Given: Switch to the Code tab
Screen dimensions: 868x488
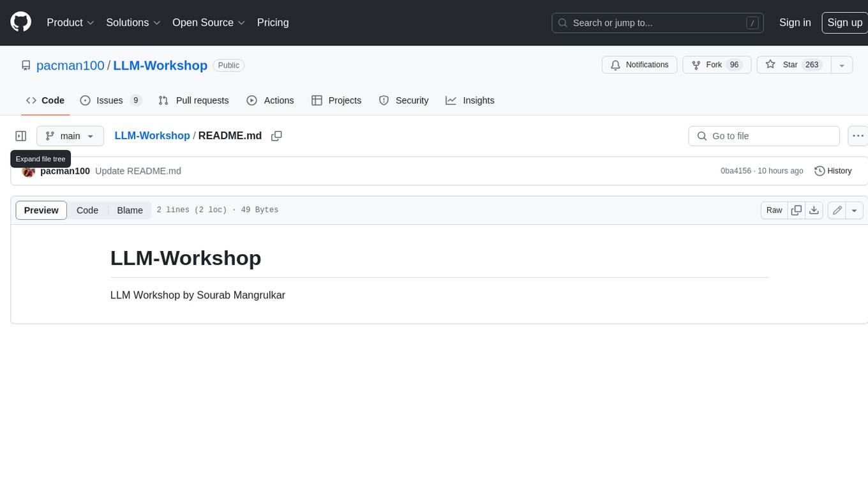Looking at the screenshot, I should (45, 100).
